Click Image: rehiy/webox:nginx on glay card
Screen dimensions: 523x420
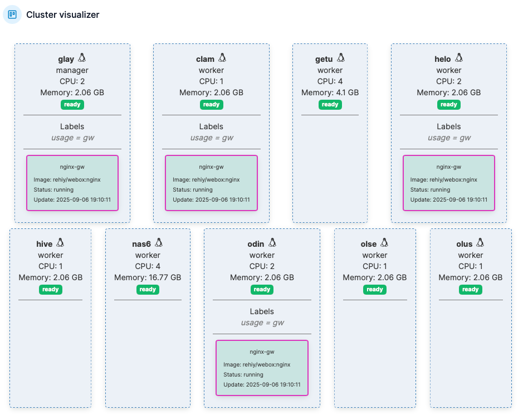coord(67,179)
